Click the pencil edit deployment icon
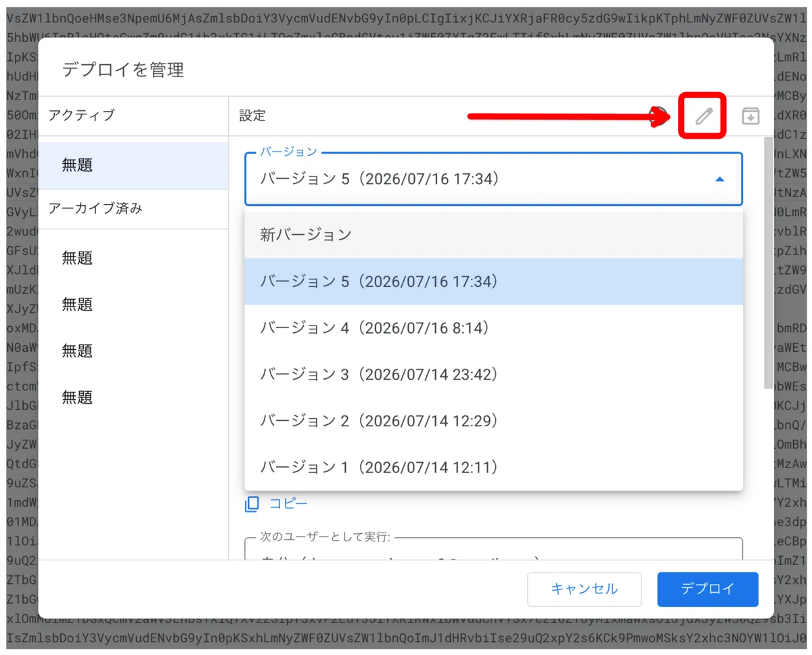 [x=704, y=116]
